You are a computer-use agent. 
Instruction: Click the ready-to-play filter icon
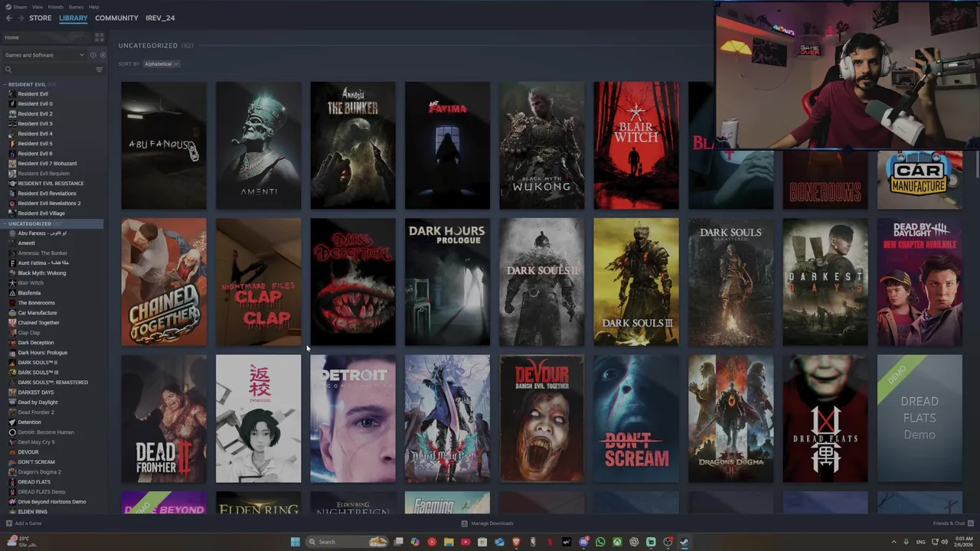[103, 55]
